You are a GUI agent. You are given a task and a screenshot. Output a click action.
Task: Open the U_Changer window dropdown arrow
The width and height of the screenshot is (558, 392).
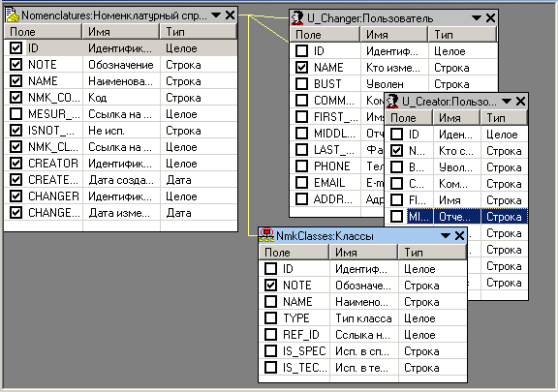pos(477,18)
